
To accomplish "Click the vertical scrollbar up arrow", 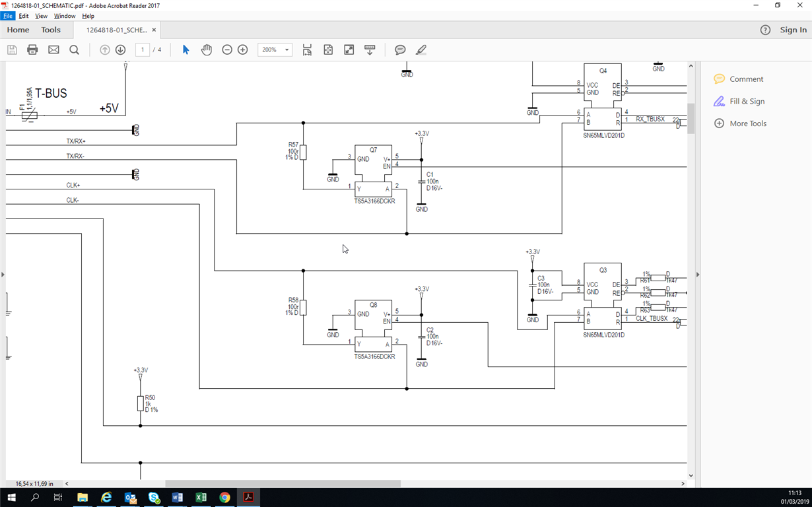I will pos(691,66).
